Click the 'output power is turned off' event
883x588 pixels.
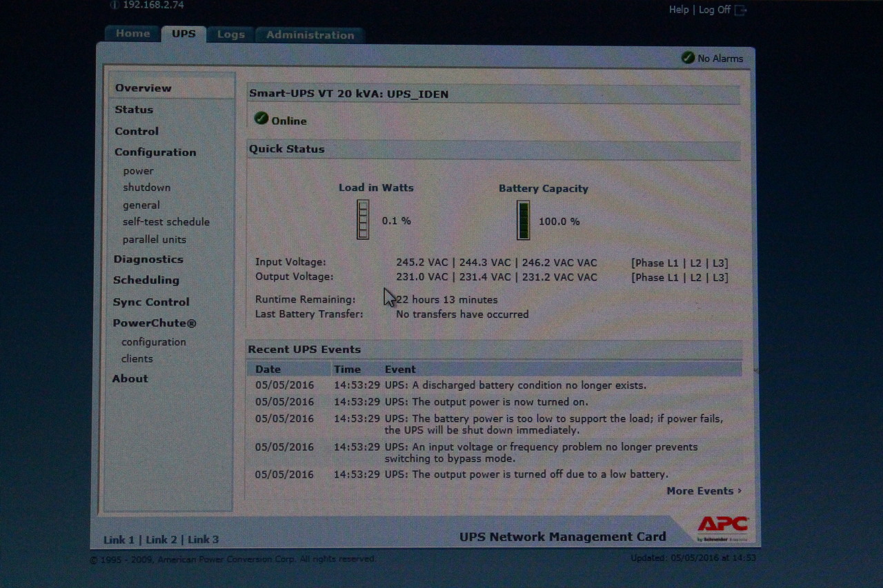point(526,474)
